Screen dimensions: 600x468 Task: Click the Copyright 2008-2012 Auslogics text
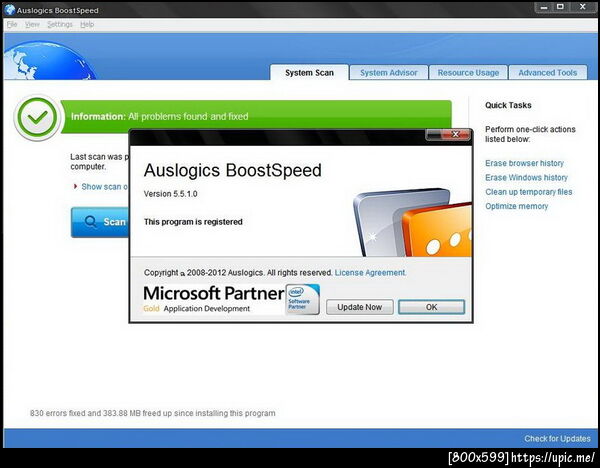238,272
